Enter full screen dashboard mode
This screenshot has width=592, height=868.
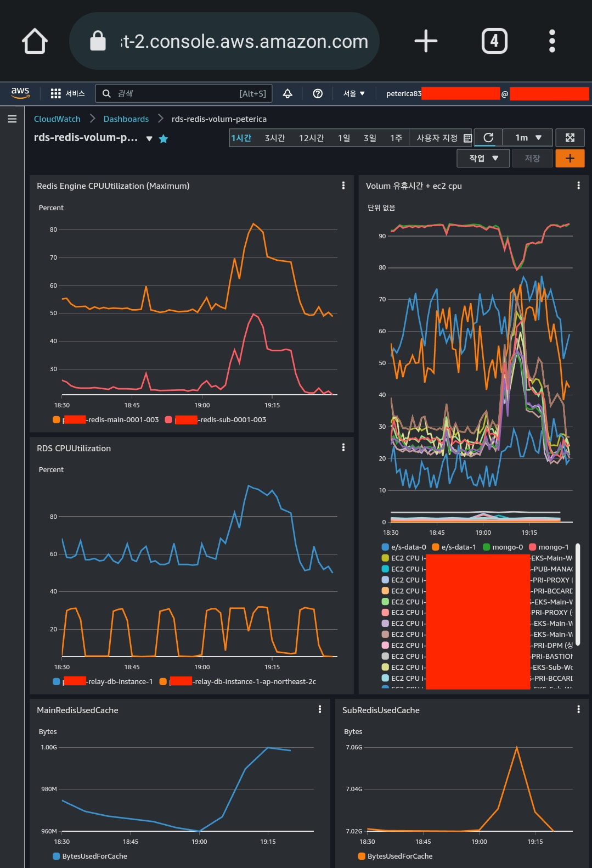pos(570,137)
